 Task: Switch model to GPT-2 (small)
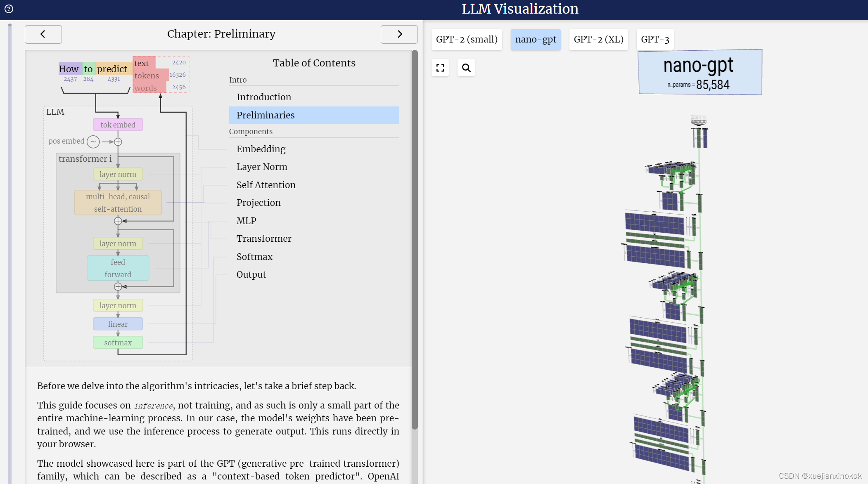click(467, 40)
